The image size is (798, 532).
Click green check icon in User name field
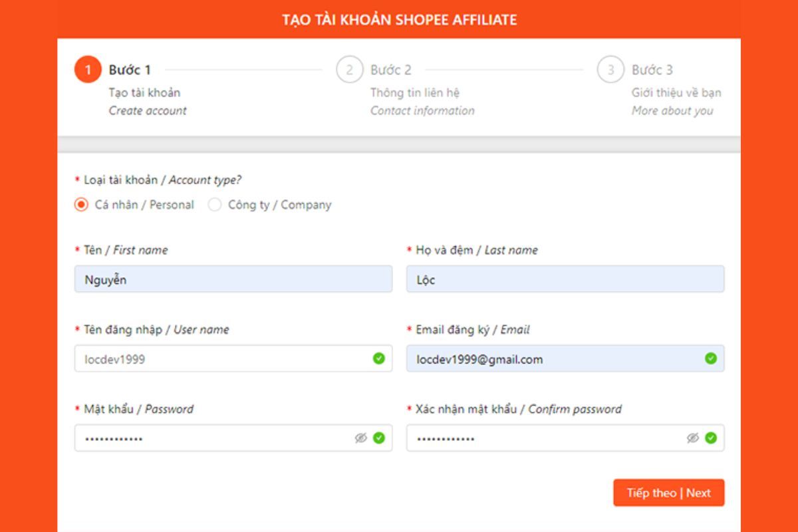click(x=379, y=358)
